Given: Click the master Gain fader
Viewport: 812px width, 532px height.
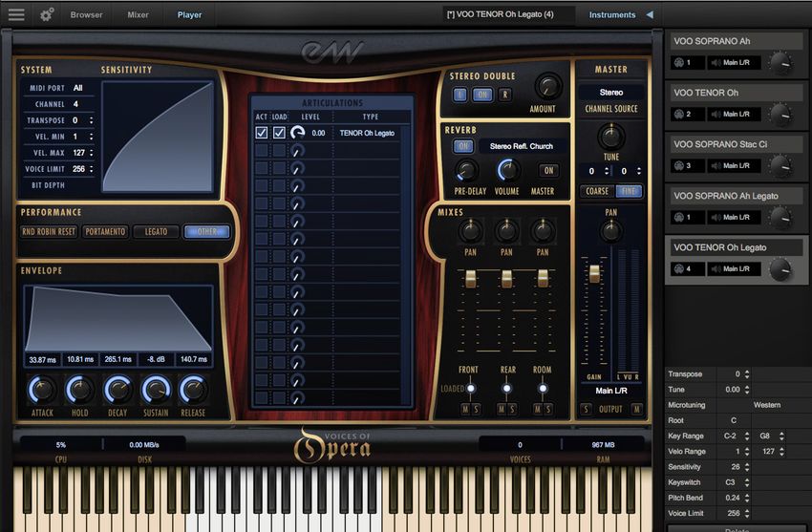Looking at the screenshot, I should pos(594,274).
